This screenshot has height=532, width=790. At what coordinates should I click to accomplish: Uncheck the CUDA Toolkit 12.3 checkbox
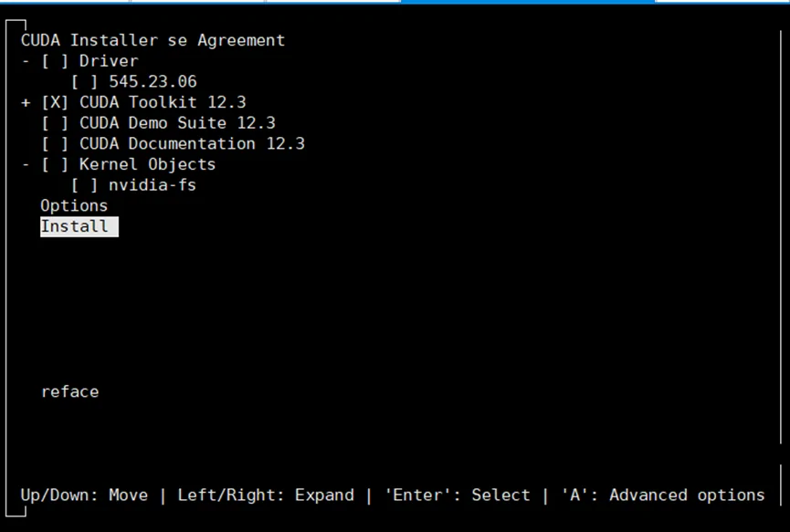point(55,102)
